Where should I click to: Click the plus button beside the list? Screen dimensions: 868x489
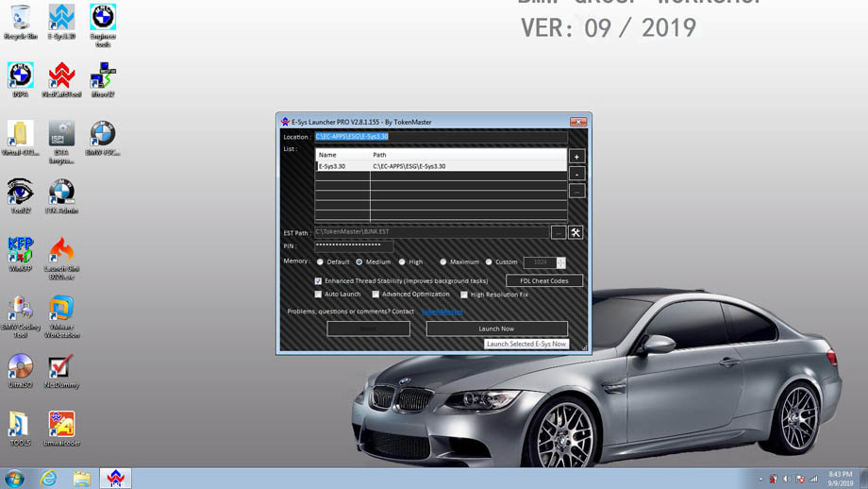click(x=576, y=158)
